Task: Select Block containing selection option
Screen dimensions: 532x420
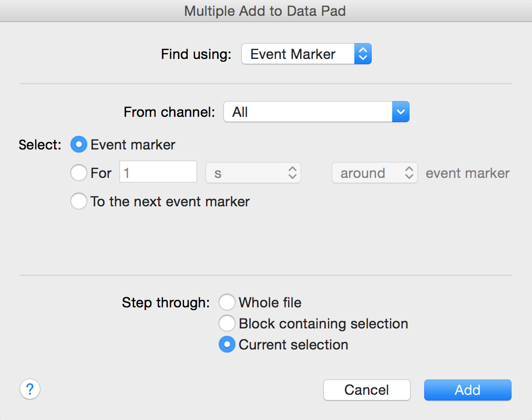Action: tap(227, 324)
